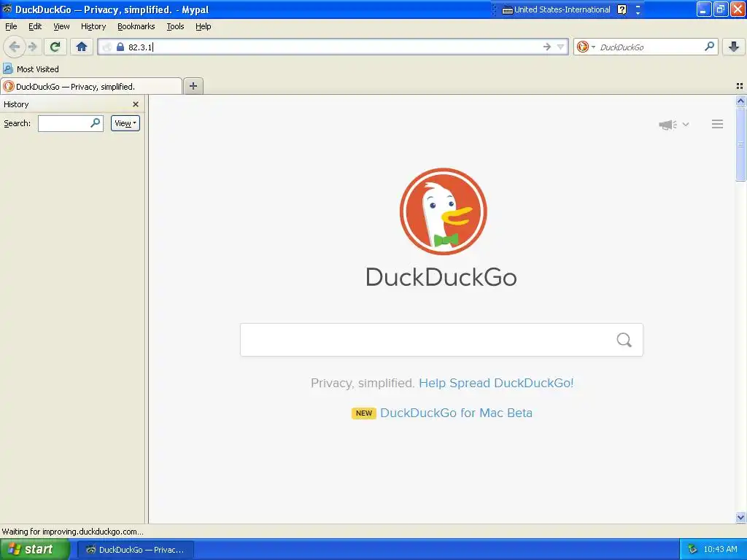Open a new tab with plus button

(193, 86)
